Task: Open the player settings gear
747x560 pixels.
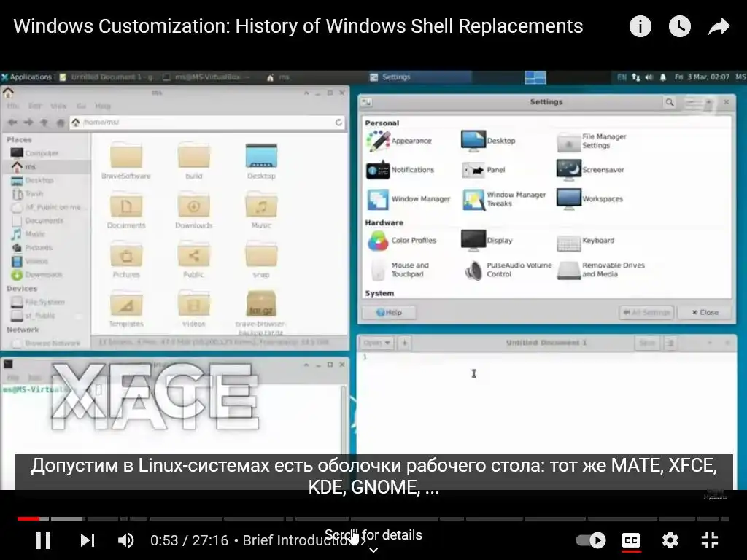Action: click(670, 540)
